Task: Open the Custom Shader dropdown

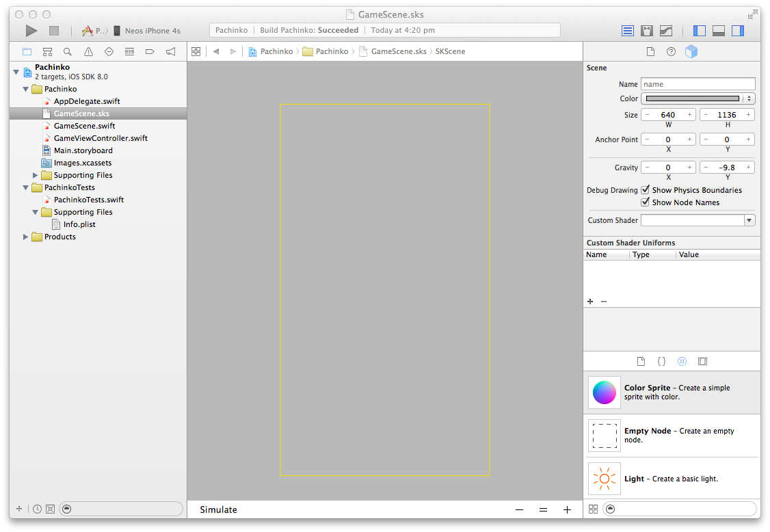Action: (749, 220)
